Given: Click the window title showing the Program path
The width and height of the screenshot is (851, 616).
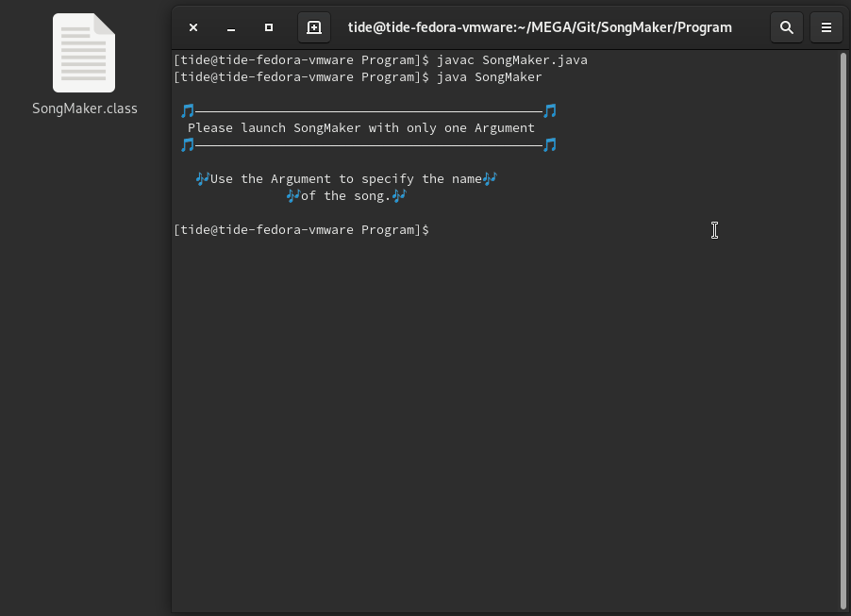Looking at the screenshot, I should 540,26.
